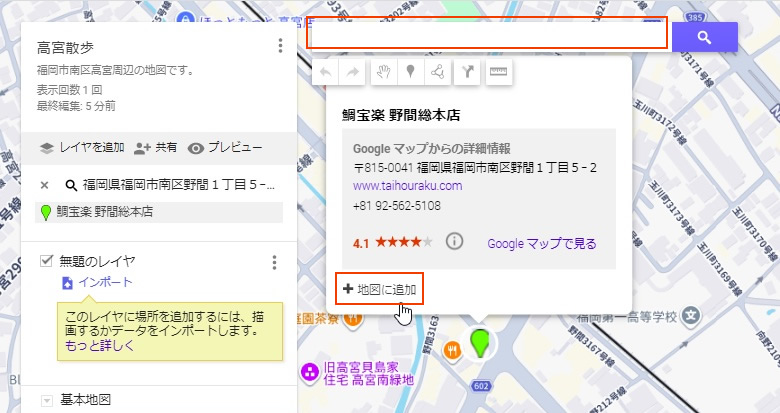Select the draw line tool
Viewport: 780px width, 413px height.
437,73
